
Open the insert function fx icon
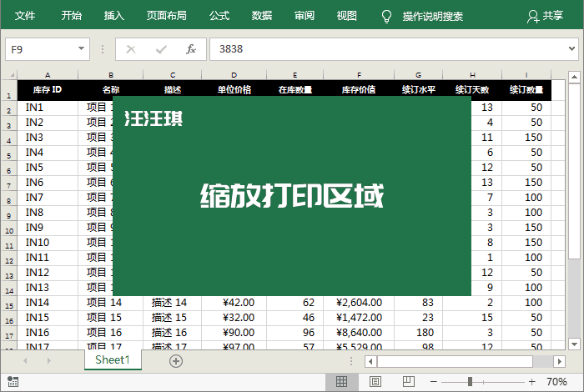pyautogui.click(x=191, y=49)
